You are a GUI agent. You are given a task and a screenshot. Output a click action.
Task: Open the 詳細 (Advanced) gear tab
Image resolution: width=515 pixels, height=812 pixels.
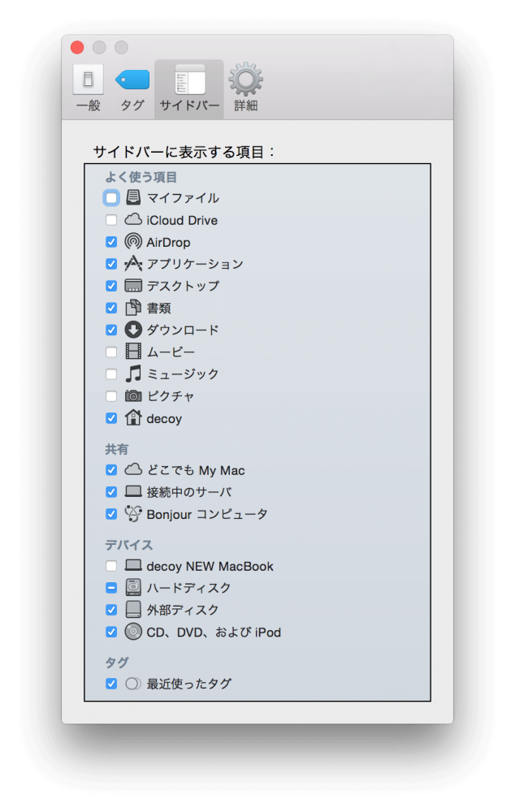tap(245, 89)
